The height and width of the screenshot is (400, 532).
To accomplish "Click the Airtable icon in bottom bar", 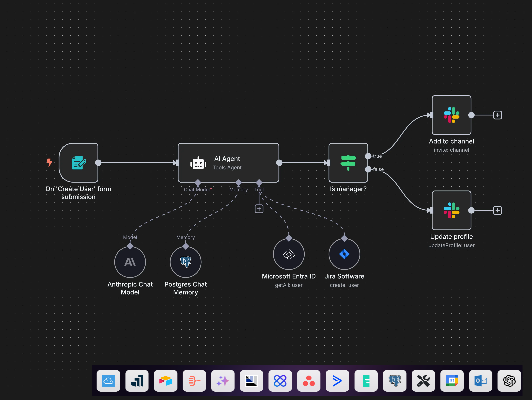I will [165, 381].
